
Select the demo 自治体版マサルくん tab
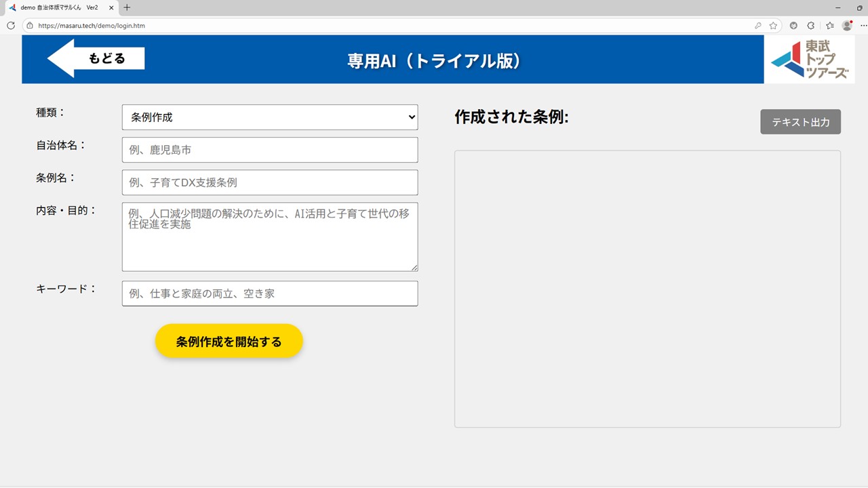coord(58,7)
